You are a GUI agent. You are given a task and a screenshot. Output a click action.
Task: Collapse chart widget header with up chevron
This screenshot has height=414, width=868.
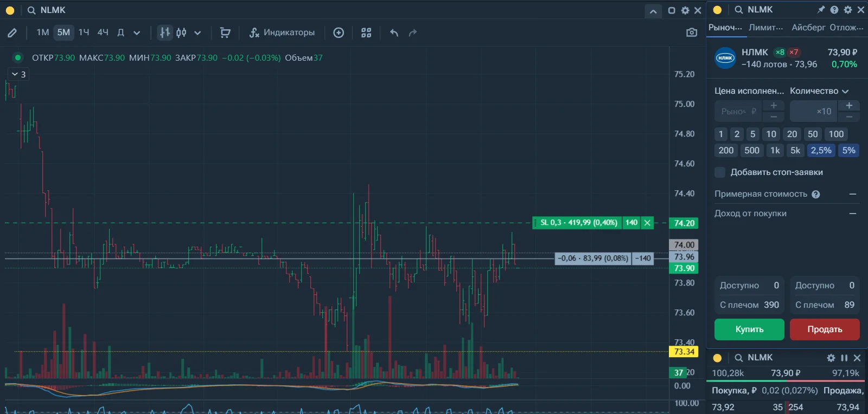[653, 11]
